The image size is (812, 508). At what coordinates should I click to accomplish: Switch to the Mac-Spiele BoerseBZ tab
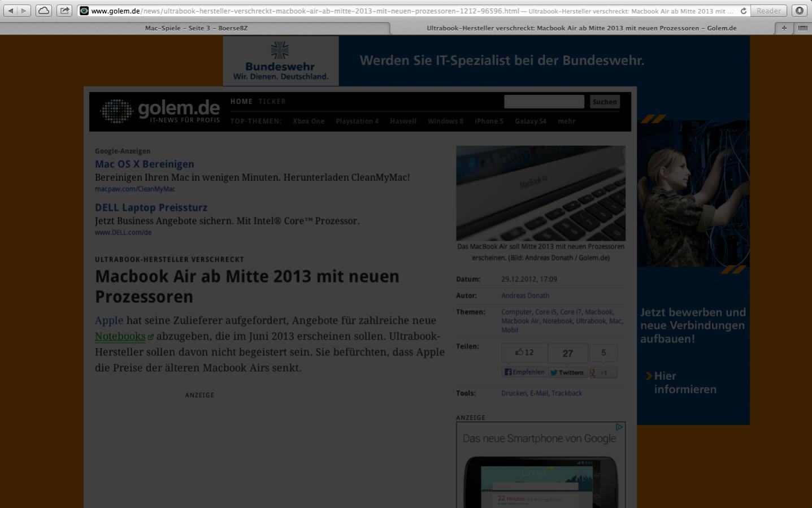pos(196,28)
